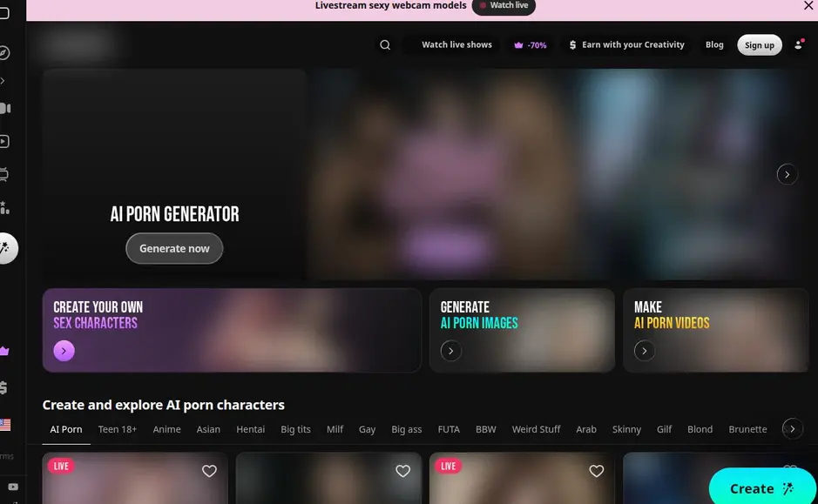818x504 pixels.
Task: Select the Asian category tab
Action: pyautogui.click(x=208, y=429)
